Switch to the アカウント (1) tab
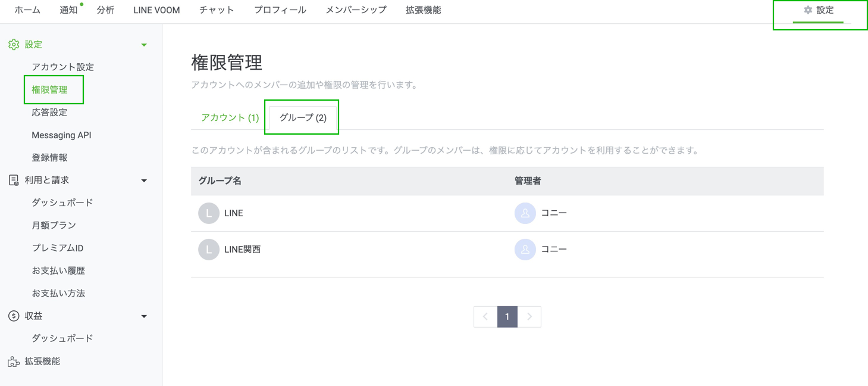868x386 pixels. 230,117
